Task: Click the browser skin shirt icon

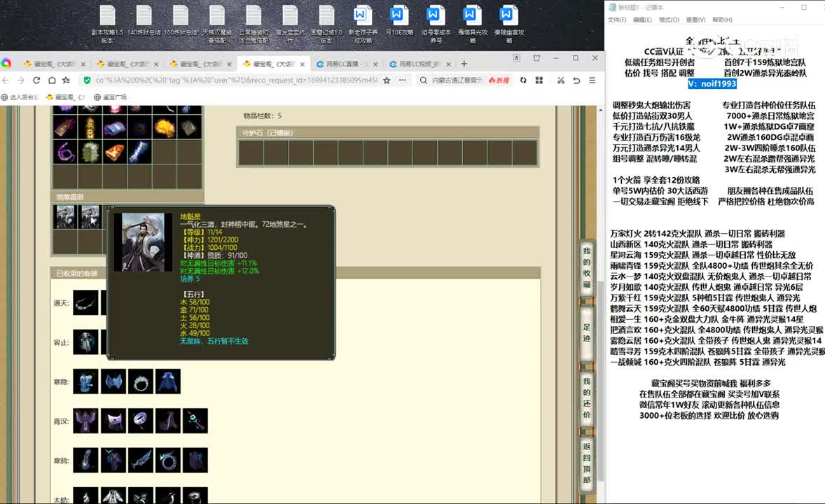Action: coord(536,58)
